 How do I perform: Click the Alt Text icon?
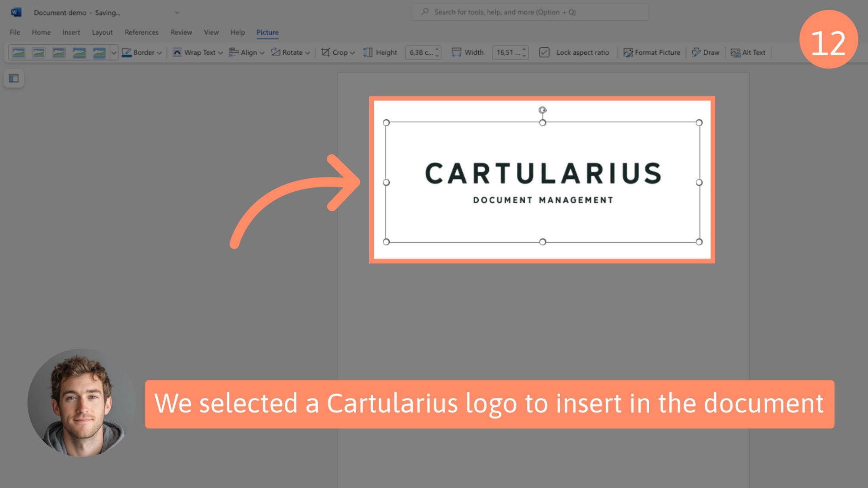[735, 52]
